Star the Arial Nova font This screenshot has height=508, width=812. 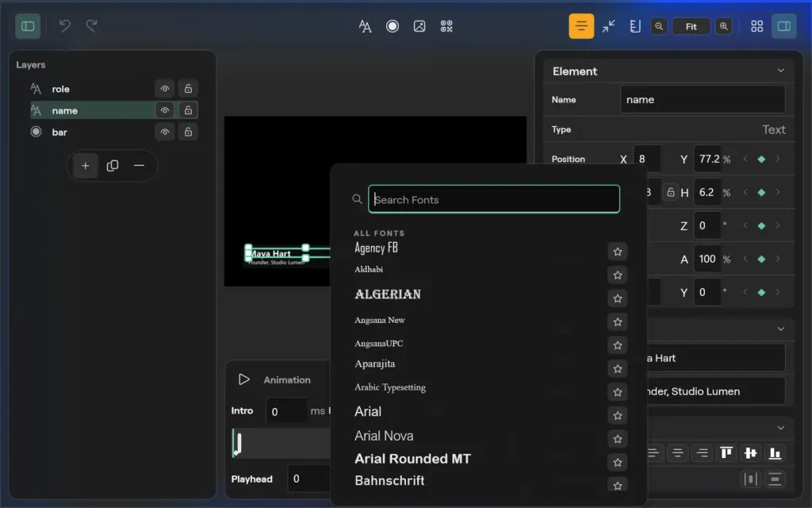[617, 439]
